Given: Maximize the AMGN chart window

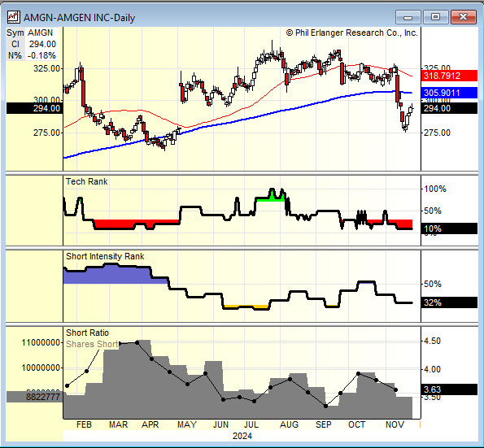Looking at the screenshot, I should pyautogui.click(x=435, y=17).
